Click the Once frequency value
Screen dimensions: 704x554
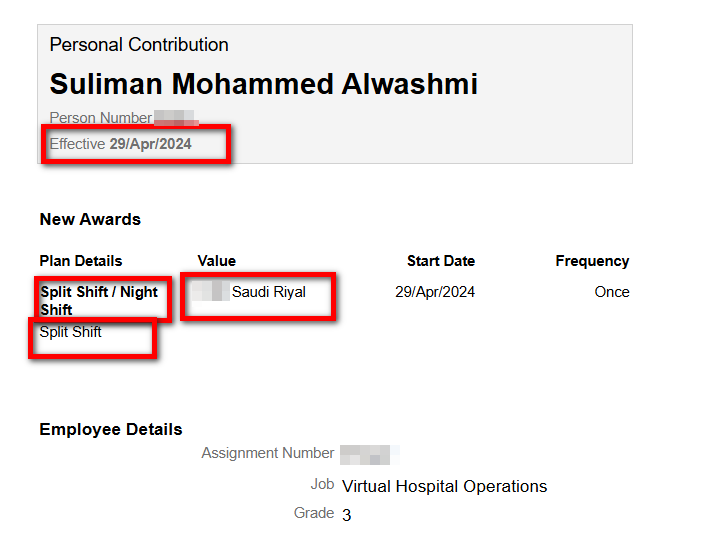click(x=612, y=292)
